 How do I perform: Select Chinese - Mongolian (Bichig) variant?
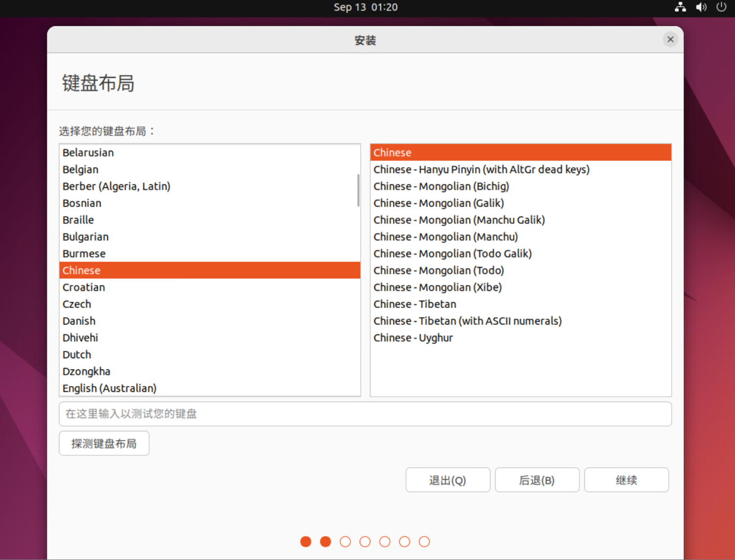[x=521, y=186]
